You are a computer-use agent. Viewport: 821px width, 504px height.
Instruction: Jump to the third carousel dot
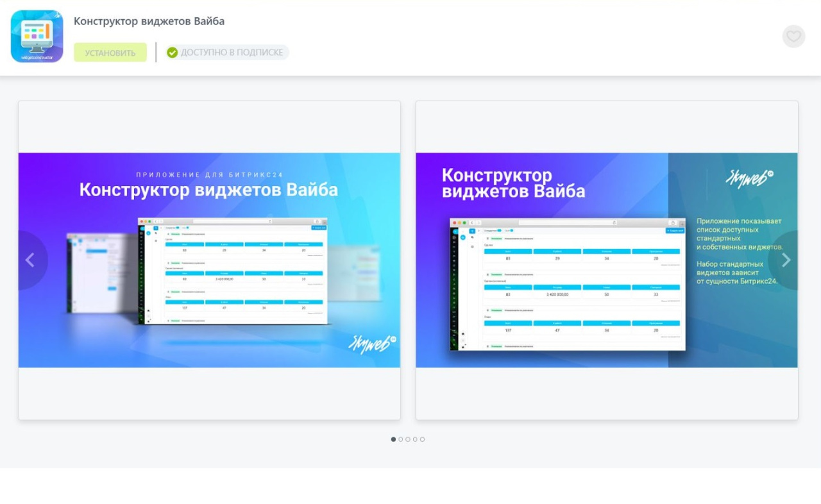[408, 439]
